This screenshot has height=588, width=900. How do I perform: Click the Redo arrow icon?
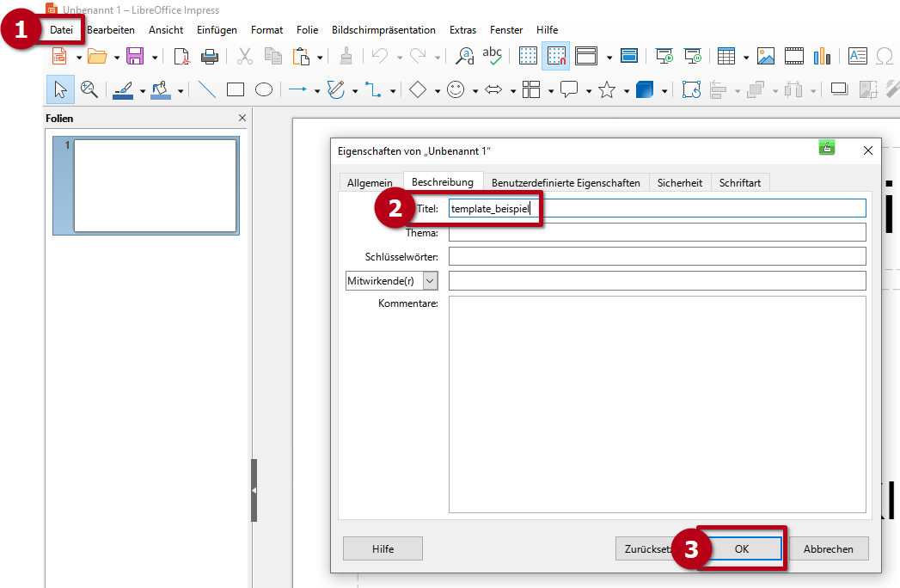coord(418,56)
